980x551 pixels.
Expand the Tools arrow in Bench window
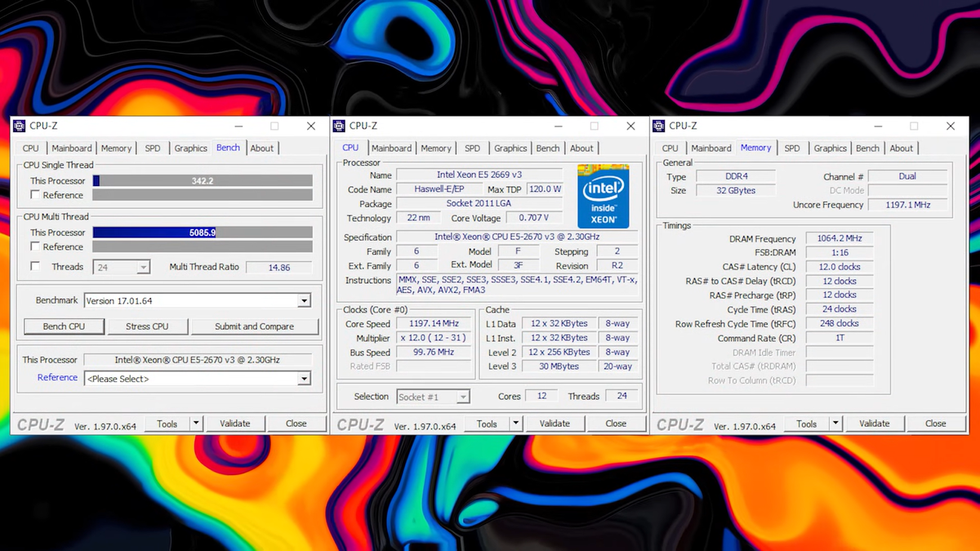pos(196,424)
